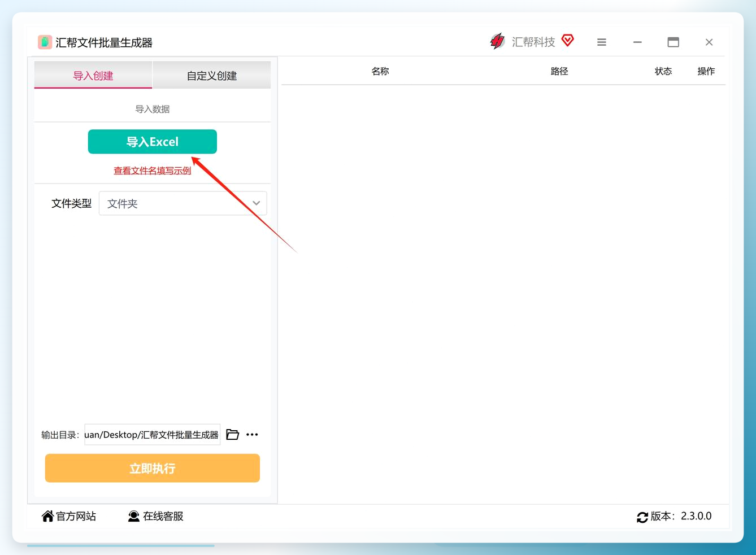Click the 输出目录 label
This screenshot has width=756, height=555.
pyautogui.click(x=60, y=435)
